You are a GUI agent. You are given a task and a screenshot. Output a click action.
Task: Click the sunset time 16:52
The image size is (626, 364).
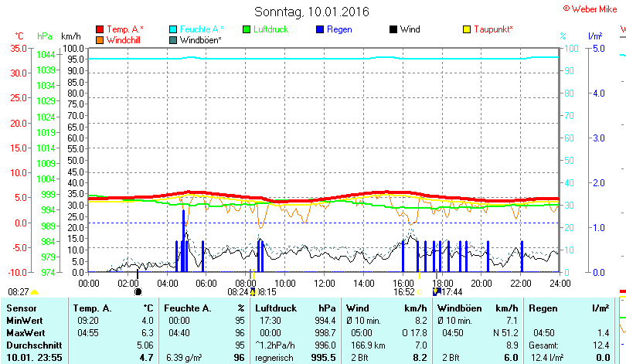(x=404, y=292)
